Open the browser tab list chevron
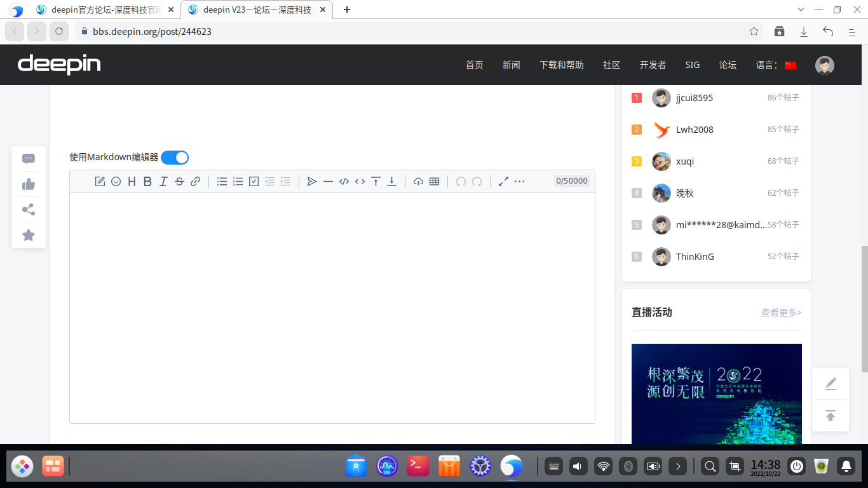 [x=800, y=10]
